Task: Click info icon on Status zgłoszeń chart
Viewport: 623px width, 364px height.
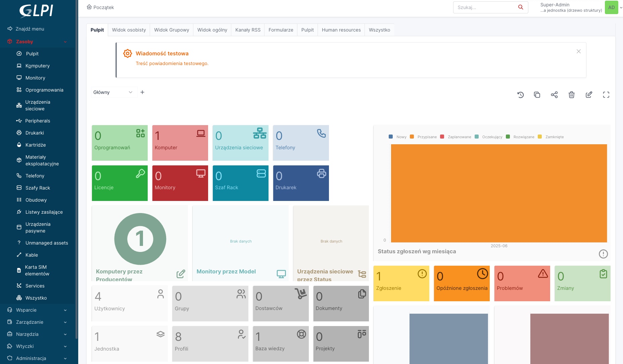Action: click(603, 254)
